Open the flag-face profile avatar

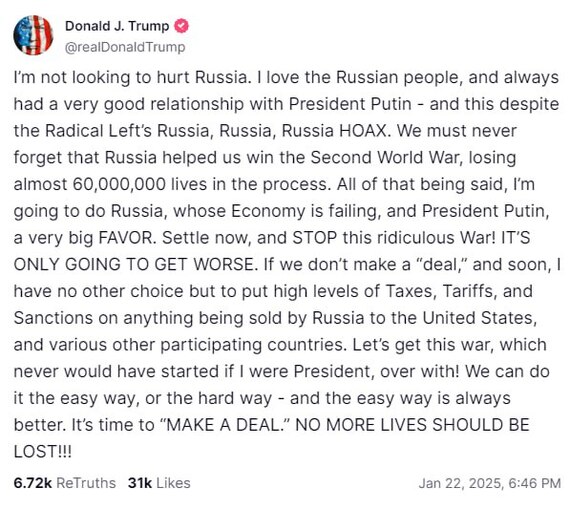pyautogui.click(x=33, y=35)
